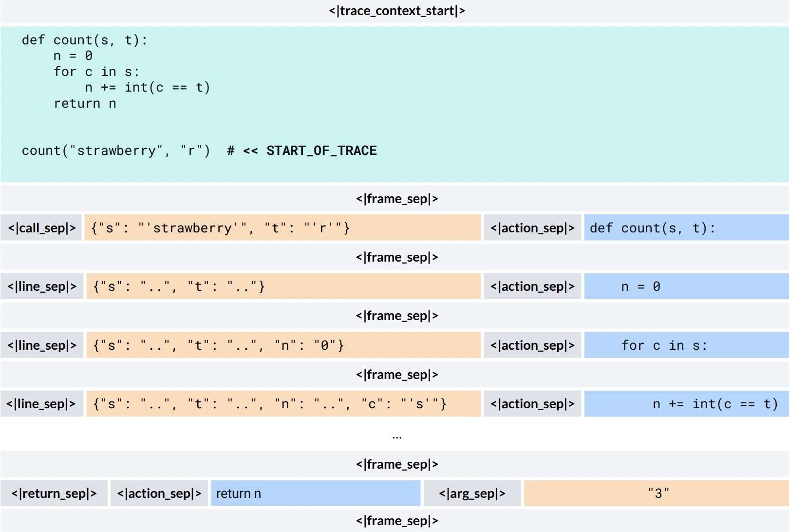
Task: Click the return_sep token
Action: click(x=54, y=494)
